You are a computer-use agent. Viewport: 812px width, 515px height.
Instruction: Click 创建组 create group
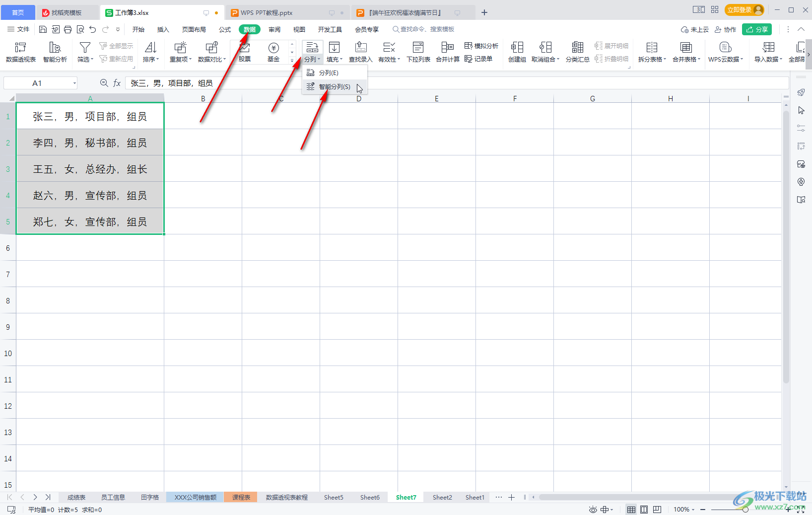click(x=517, y=52)
